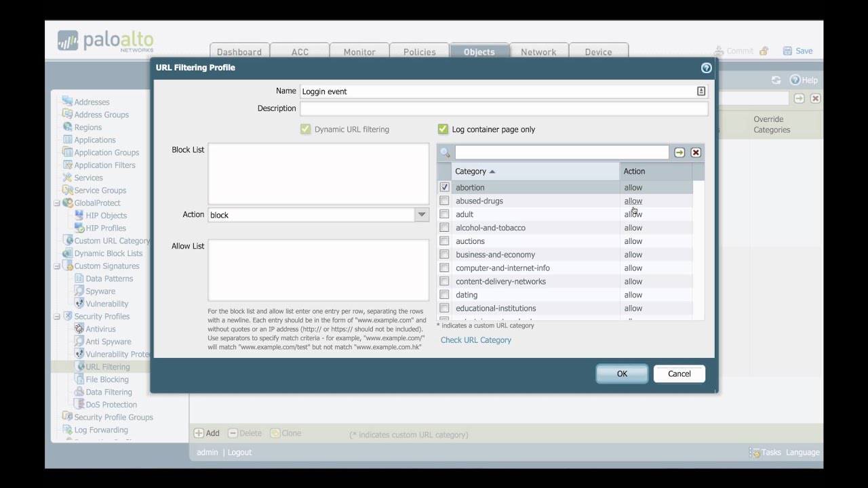The image size is (868, 488).
Task: Check the adult category checkbox
Action: (x=444, y=214)
